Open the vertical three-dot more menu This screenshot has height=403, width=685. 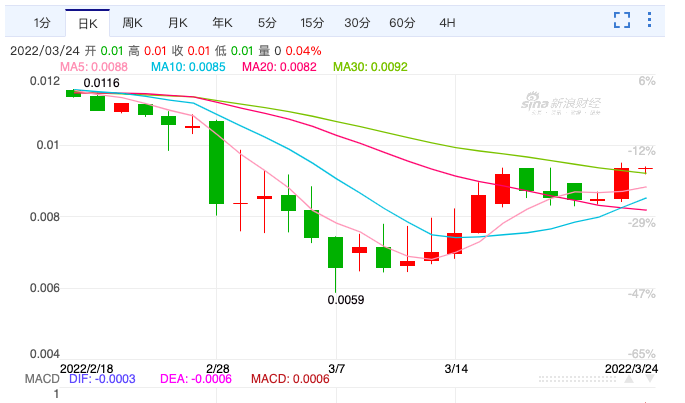pos(654,20)
